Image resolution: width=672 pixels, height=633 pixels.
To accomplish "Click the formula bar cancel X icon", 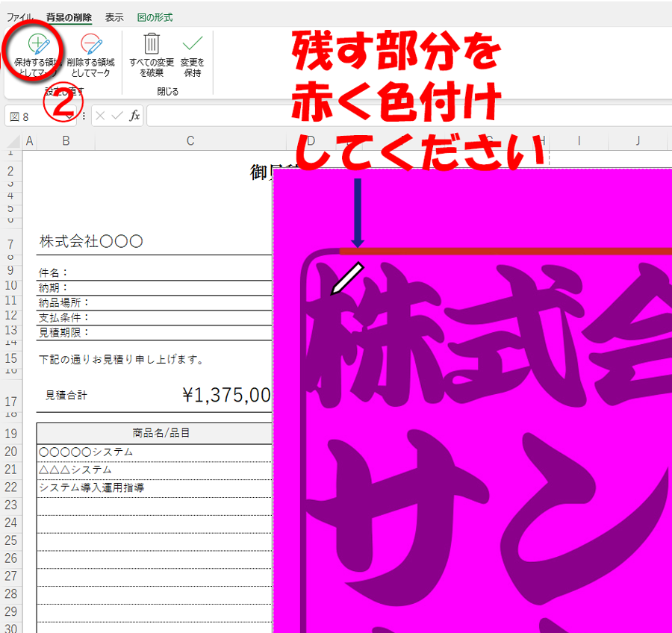I will pos(101,116).
